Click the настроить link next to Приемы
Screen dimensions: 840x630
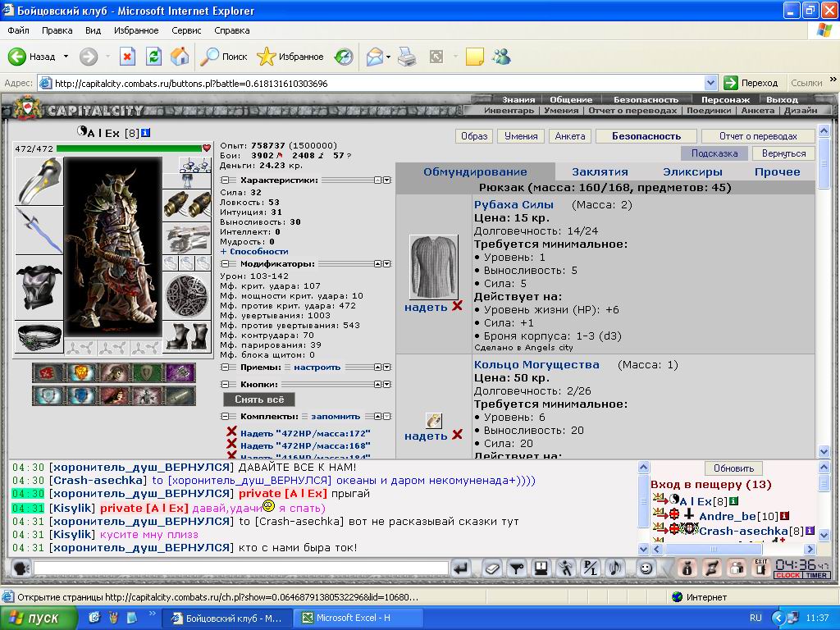pyautogui.click(x=317, y=367)
